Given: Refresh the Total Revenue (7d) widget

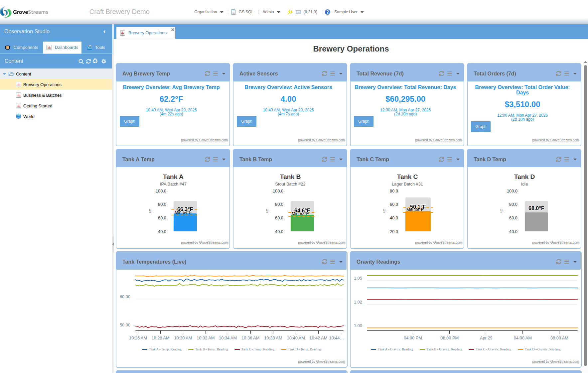Looking at the screenshot, I should pyautogui.click(x=442, y=73).
